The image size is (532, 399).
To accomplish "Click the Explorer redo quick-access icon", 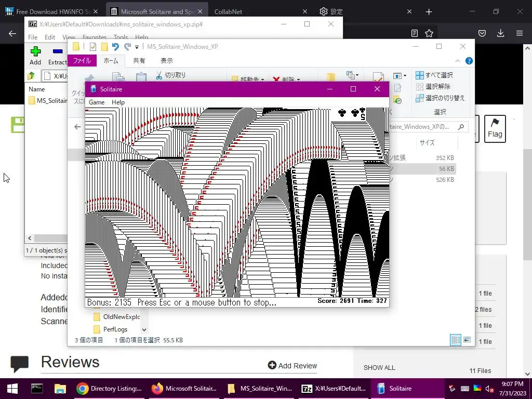I will 127,47.
